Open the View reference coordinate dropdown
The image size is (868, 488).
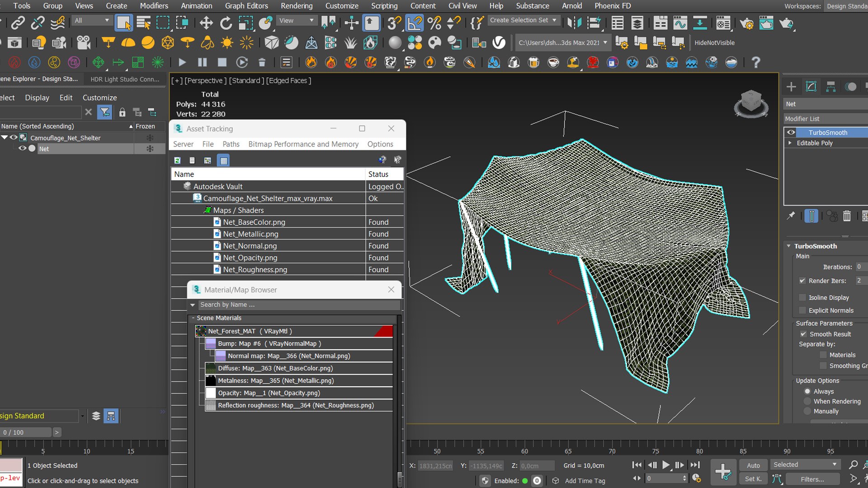point(296,20)
